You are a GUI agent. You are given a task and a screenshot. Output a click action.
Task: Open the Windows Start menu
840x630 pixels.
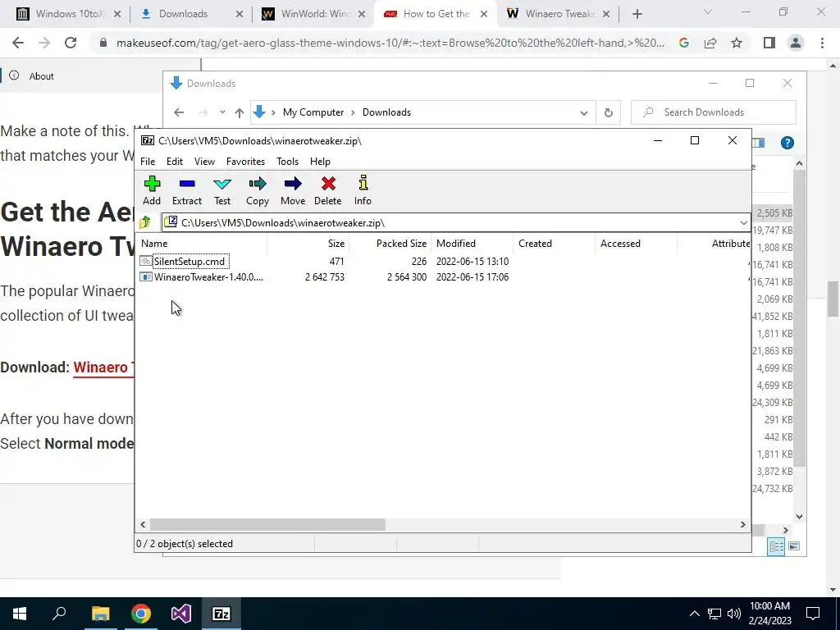click(x=20, y=614)
